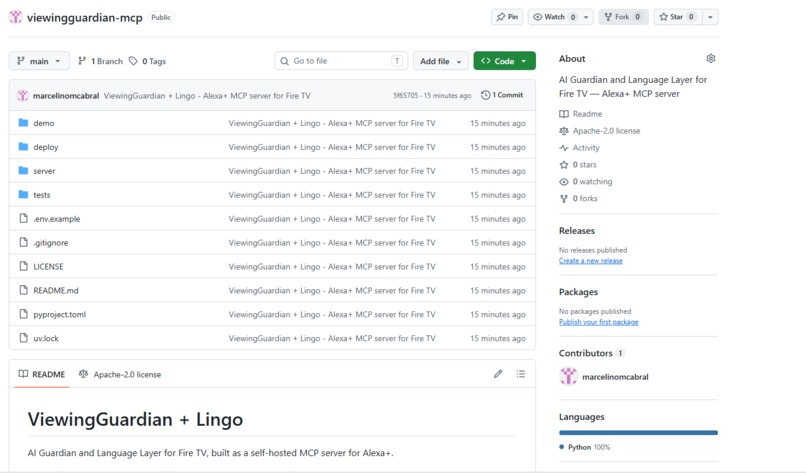Star this repository

[677, 17]
